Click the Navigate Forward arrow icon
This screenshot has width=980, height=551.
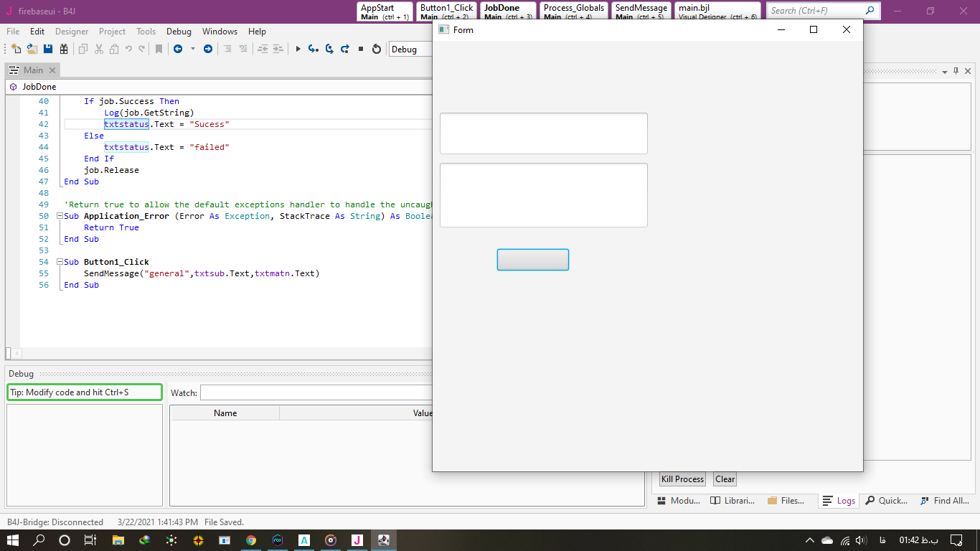point(208,49)
